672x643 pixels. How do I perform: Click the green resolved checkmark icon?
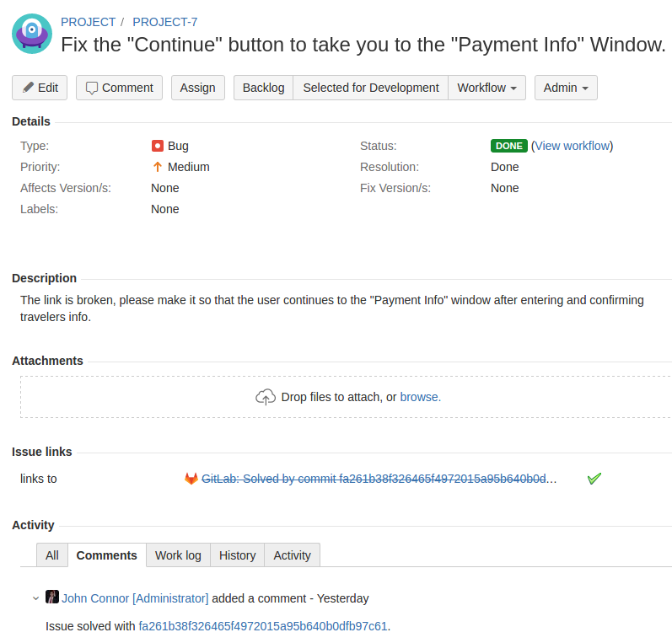pos(594,479)
